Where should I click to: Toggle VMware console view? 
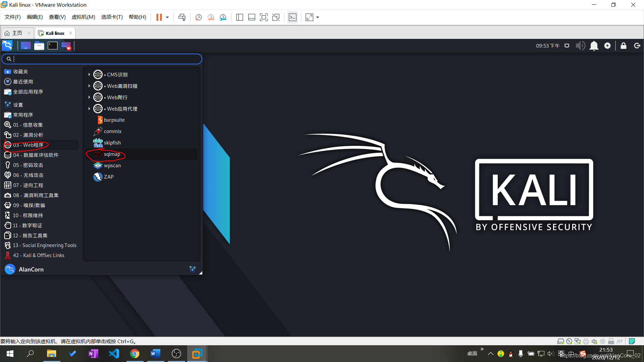coord(292,17)
